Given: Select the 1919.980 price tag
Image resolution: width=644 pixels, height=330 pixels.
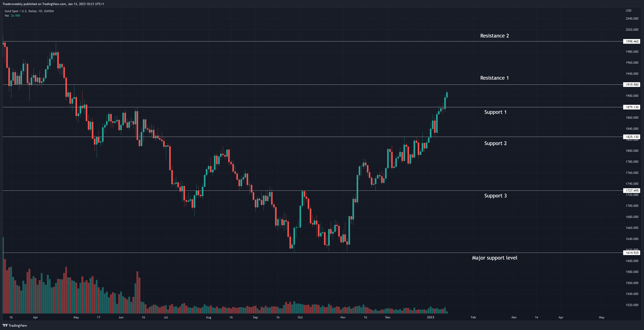Looking at the screenshot, I should point(632,85).
